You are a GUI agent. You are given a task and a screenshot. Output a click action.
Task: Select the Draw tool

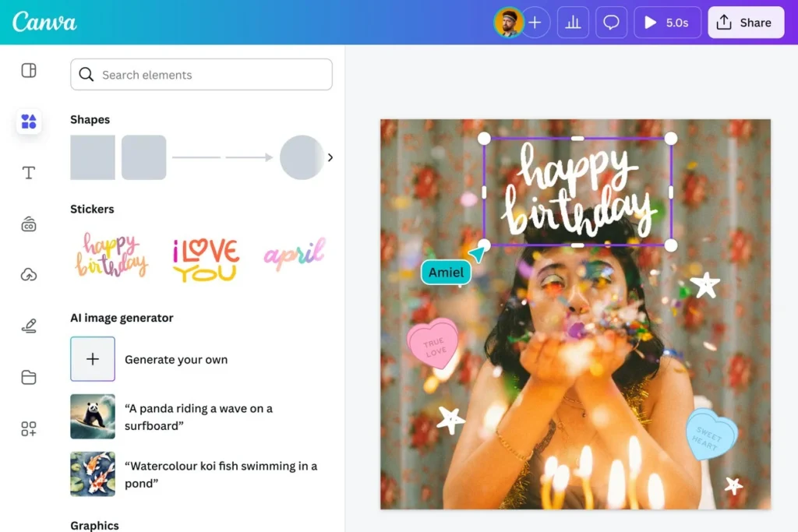point(28,326)
